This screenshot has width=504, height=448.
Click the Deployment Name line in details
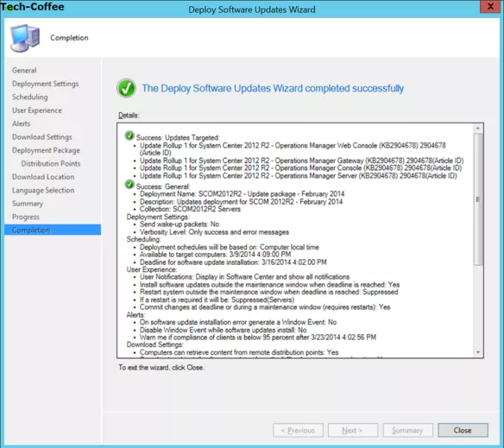click(x=242, y=194)
